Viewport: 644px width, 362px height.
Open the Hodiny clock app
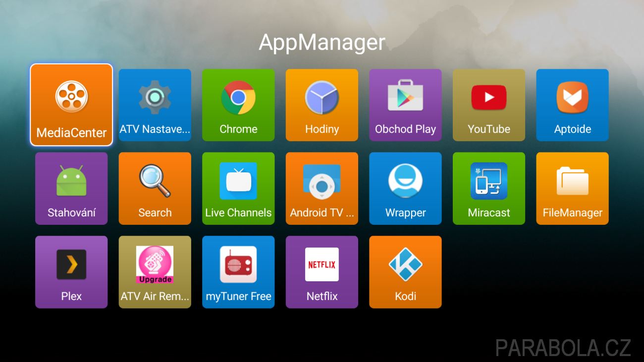pyautogui.click(x=322, y=105)
